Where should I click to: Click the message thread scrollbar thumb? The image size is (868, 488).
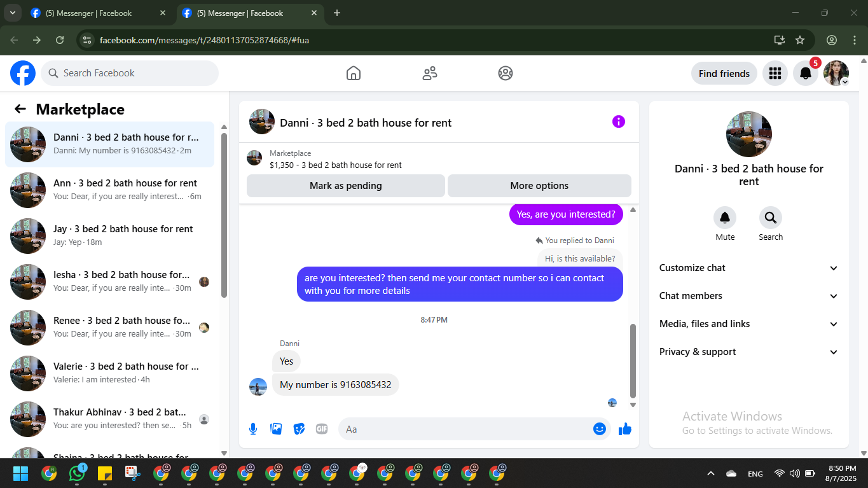(633, 360)
